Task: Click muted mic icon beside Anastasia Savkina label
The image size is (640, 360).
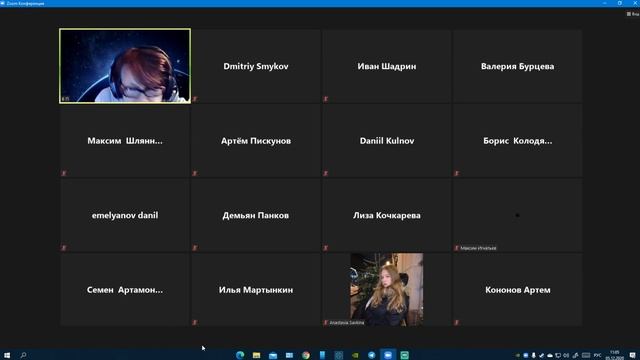Action: coord(326,322)
